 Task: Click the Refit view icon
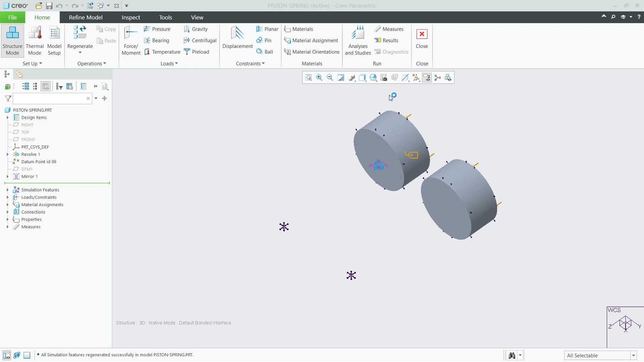click(309, 78)
